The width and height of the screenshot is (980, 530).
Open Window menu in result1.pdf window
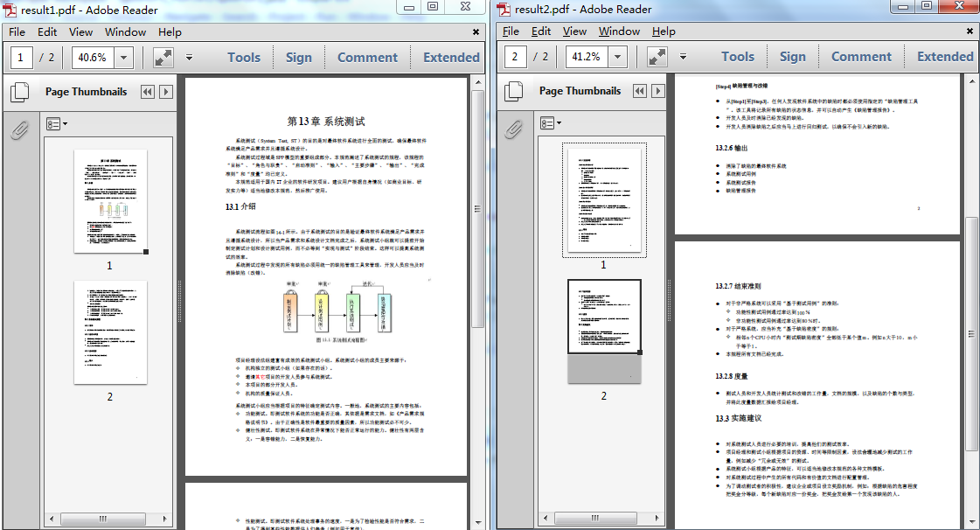pyautogui.click(x=125, y=31)
